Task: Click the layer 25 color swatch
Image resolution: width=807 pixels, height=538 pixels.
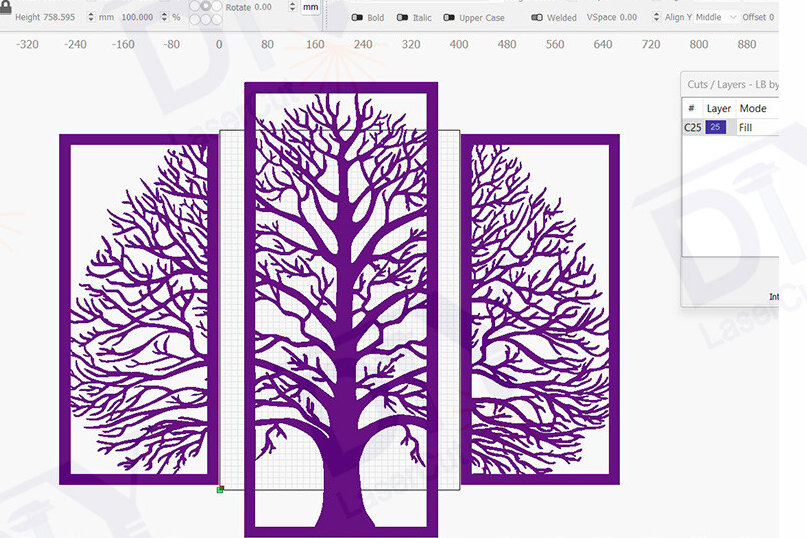Action: (x=716, y=127)
